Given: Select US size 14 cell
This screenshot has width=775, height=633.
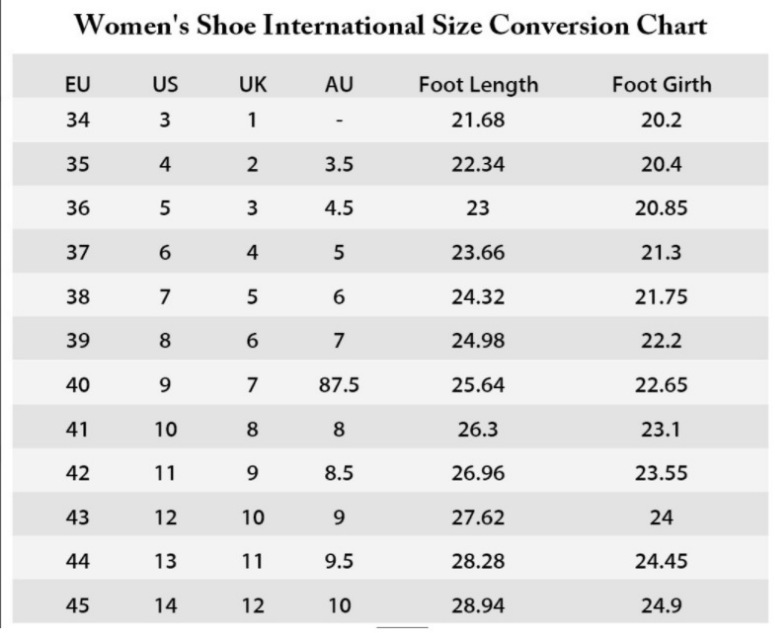Looking at the screenshot, I should (165, 606).
